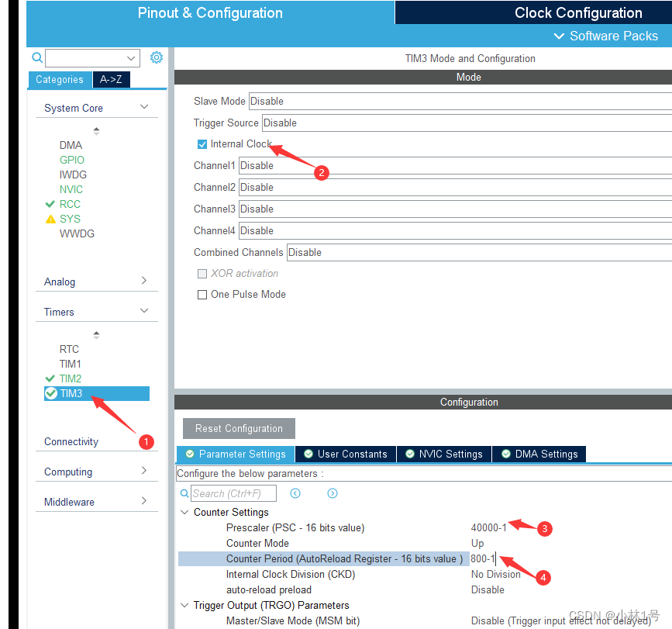Open the NVIC Settings tab
This screenshot has height=629, width=672.
click(444, 454)
